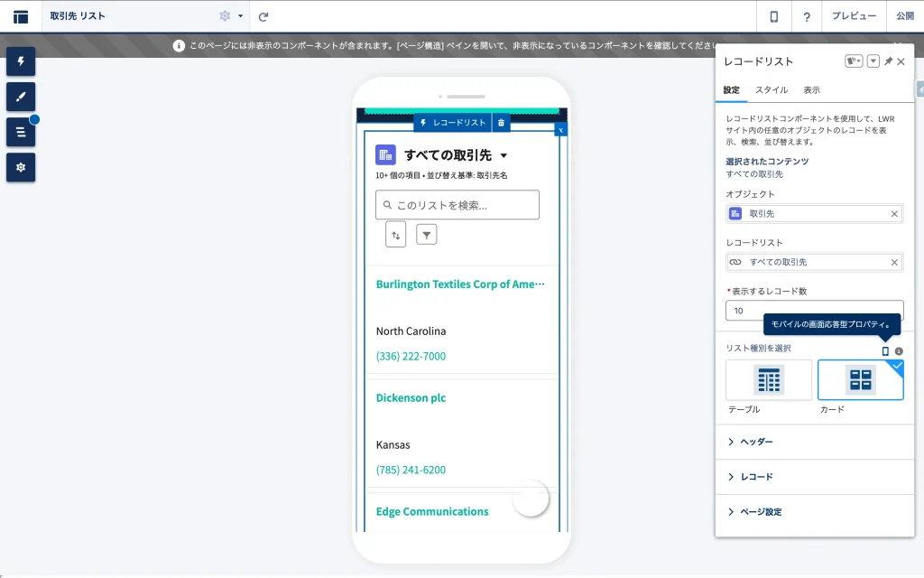
Task: Click the mobile view mode icon
Action: coord(773,16)
